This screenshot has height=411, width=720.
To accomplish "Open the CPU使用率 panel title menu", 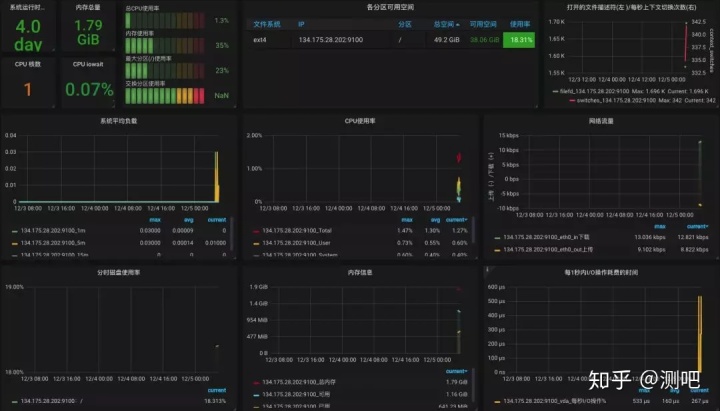I will [360, 121].
